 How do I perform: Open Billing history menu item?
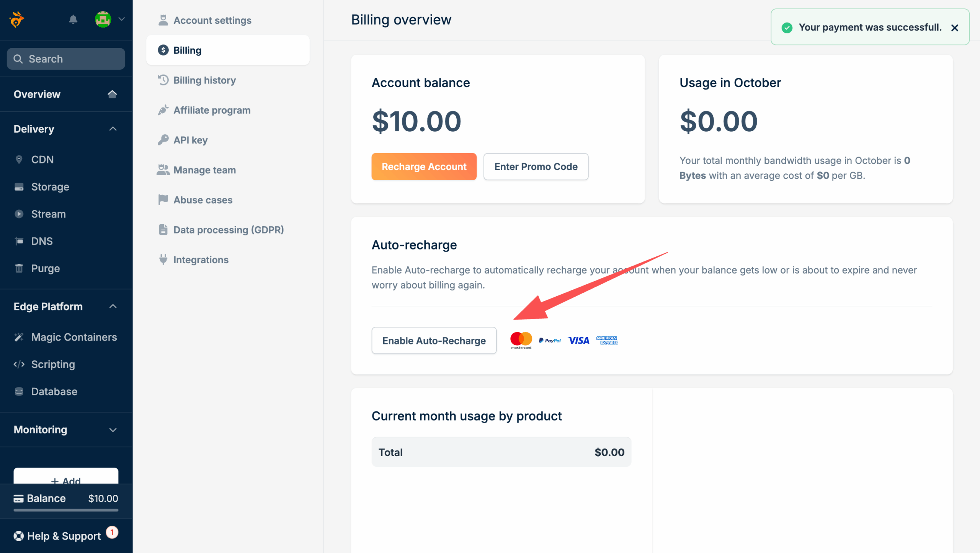click(204, 80)
